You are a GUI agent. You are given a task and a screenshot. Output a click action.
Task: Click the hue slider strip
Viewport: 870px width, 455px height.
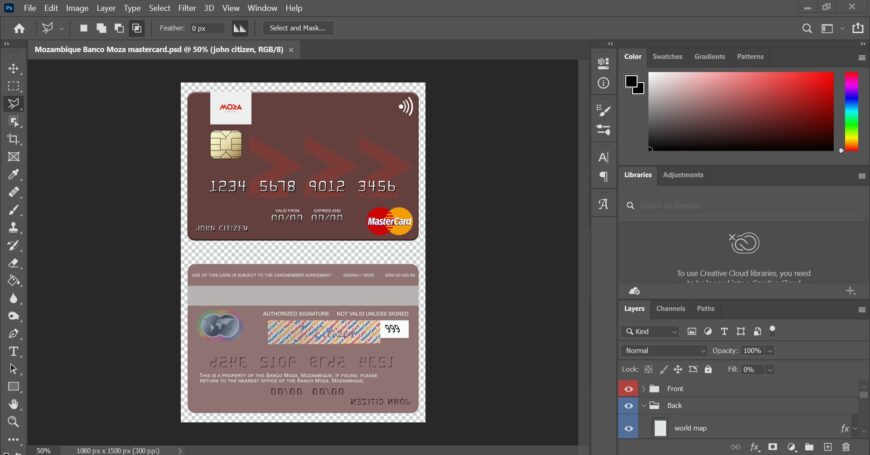[x=851, y=111]
